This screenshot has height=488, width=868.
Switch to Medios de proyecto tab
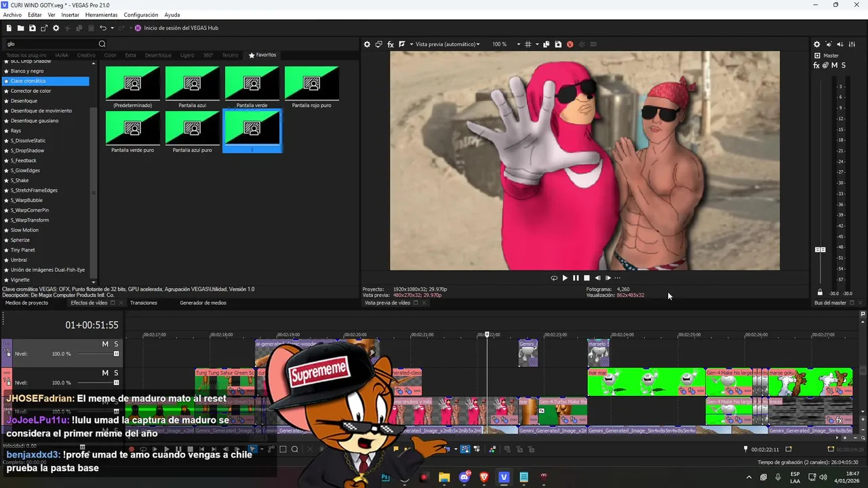(26, 303)
